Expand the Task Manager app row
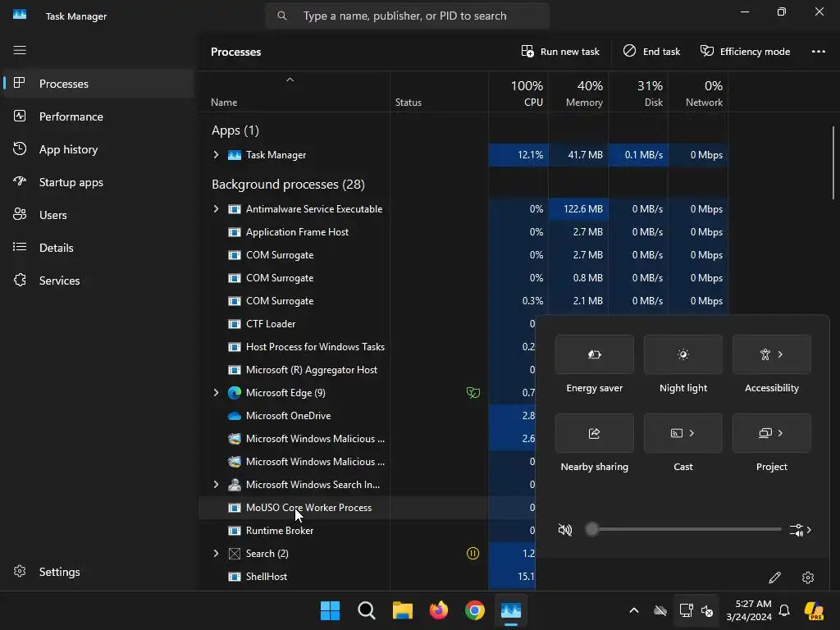This screenshot has height=630, width=840. tap(216, 155)
